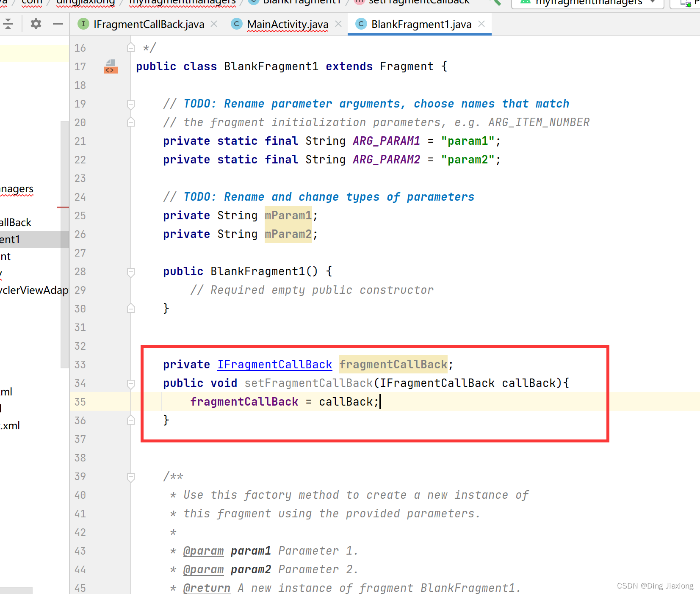This screenshot has width=700, height=594.
Task: Click line number 33 in the gutter
Action: (80, 365)
